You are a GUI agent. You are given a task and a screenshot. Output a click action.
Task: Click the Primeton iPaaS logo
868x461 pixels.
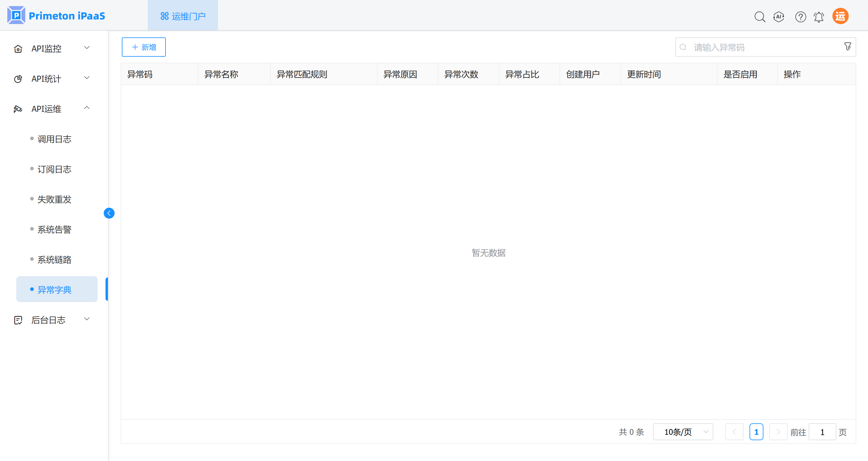click(x=56, y=15)
